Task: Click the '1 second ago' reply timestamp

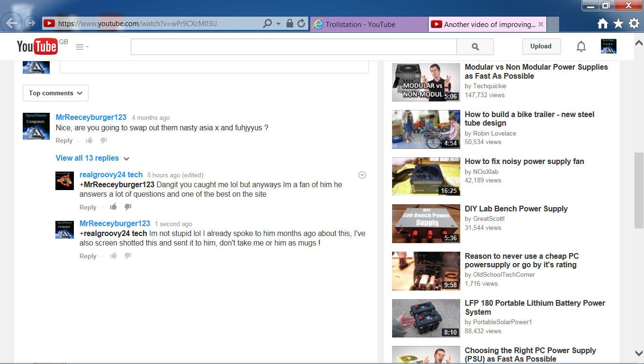Action: tap(173, 224)
